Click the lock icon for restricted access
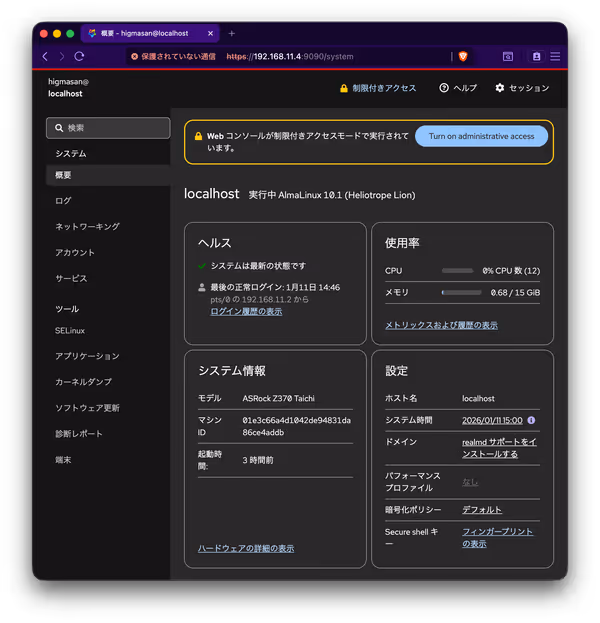The image size is (600, 623). [x=344, y=88]
